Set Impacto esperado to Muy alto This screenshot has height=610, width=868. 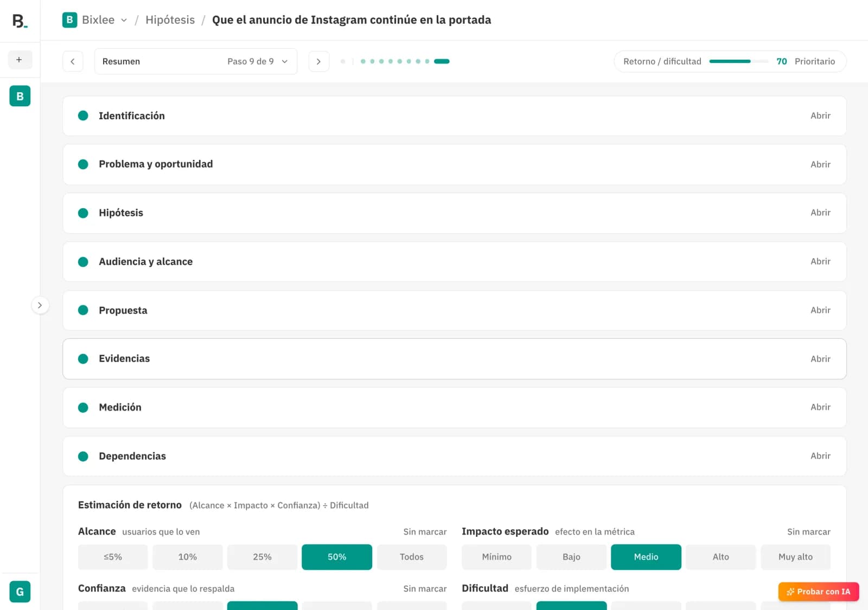(796, 557)
